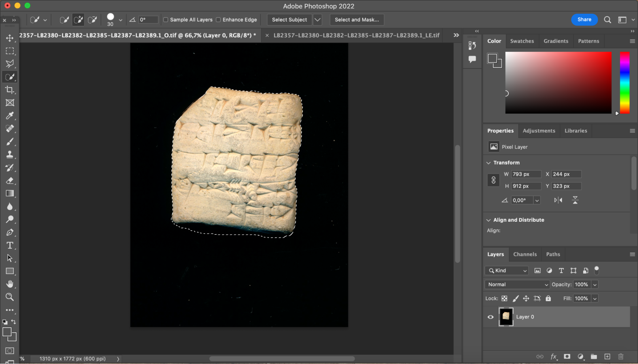Switch to the Patterns tab
638x364 pixels.
589,41
